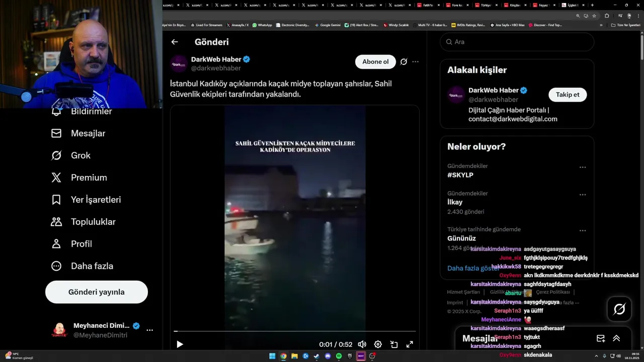Open Profil in the sidebar

coord(71,244)
